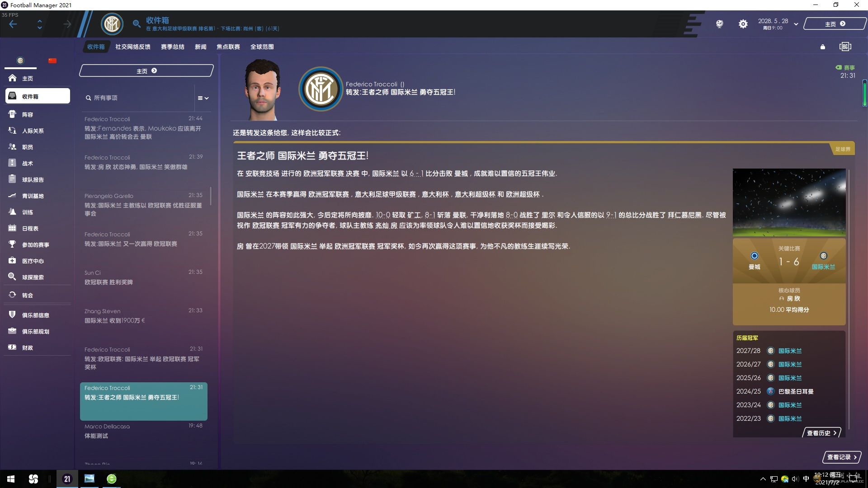Open 球队报告 in sidebar

pos(37,179)
